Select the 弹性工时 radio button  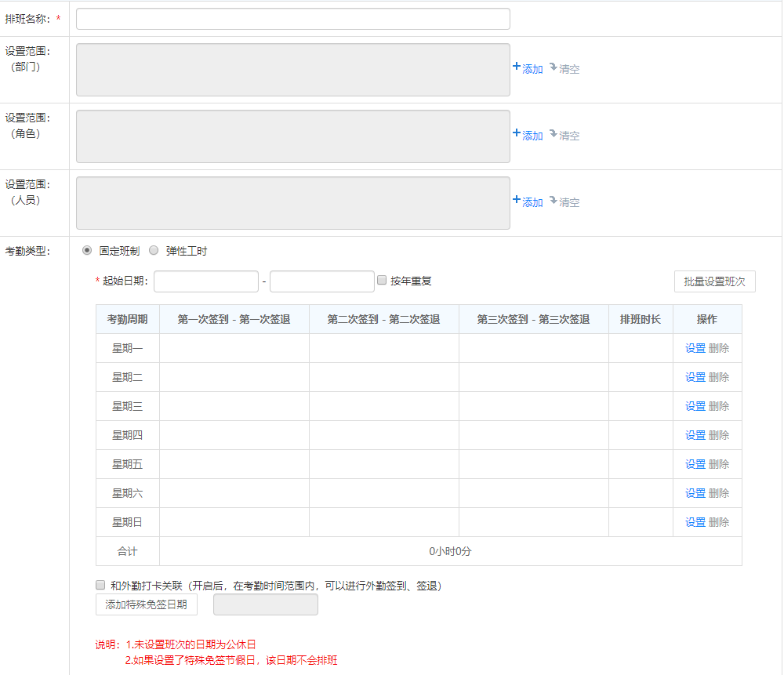click(x=154, y=251)
